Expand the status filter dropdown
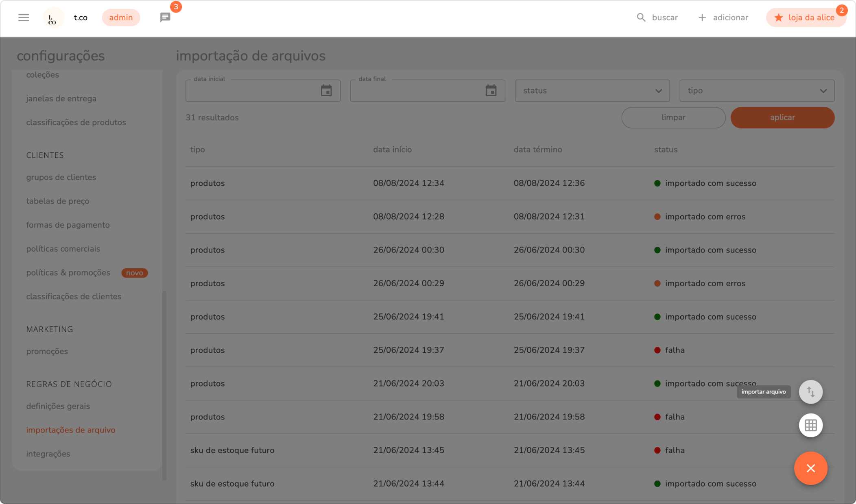856x504 pixels. point(592,91)
